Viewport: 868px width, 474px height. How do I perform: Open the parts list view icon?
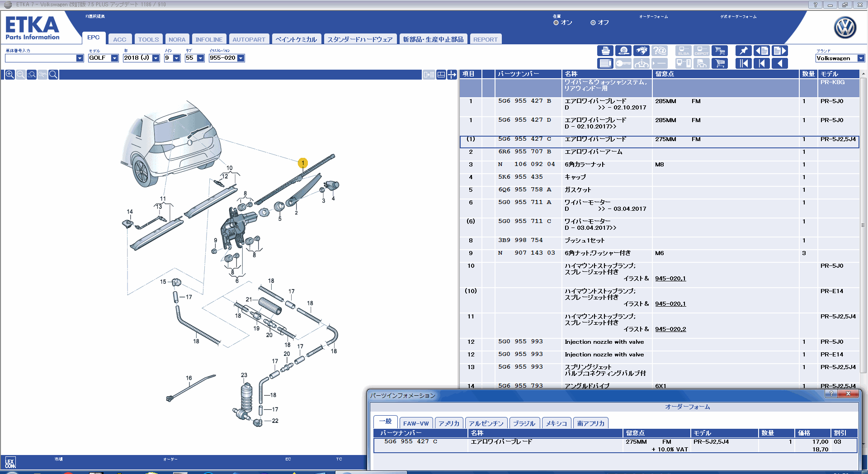605,63
